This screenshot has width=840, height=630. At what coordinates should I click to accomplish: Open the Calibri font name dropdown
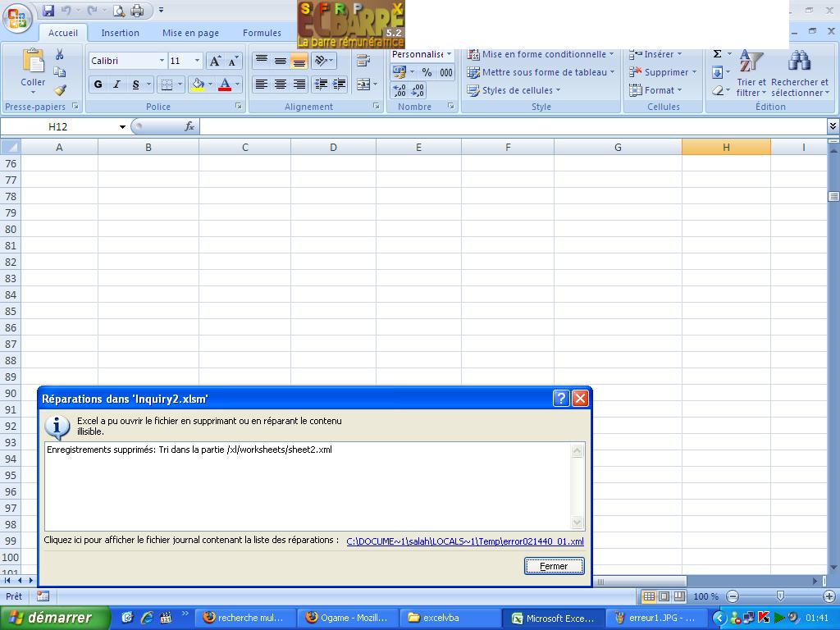coord(162,61)
